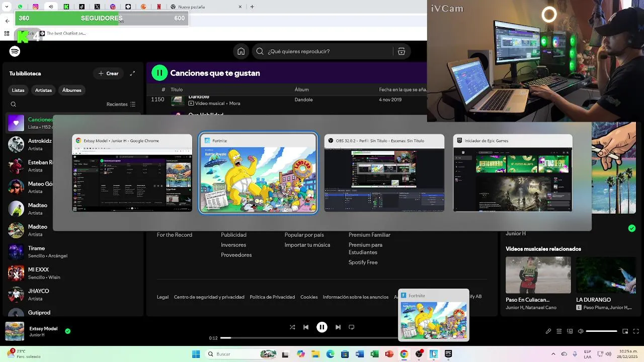Open a new Chrome tab with the plus button
This screenshot has width=644, height=362.
[252, 7]
